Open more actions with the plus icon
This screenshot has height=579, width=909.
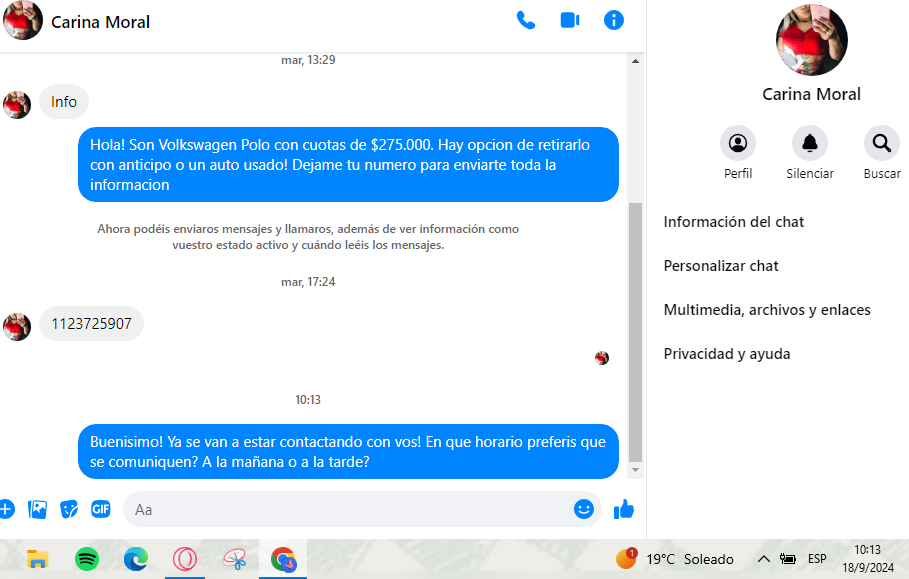pos(6,509)
